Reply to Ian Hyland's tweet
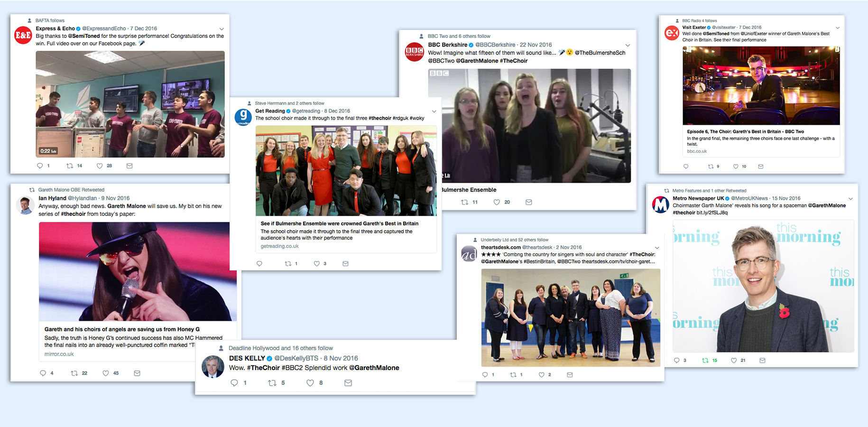The height and width of the screenshot is (427, 868). coord(43,373)
